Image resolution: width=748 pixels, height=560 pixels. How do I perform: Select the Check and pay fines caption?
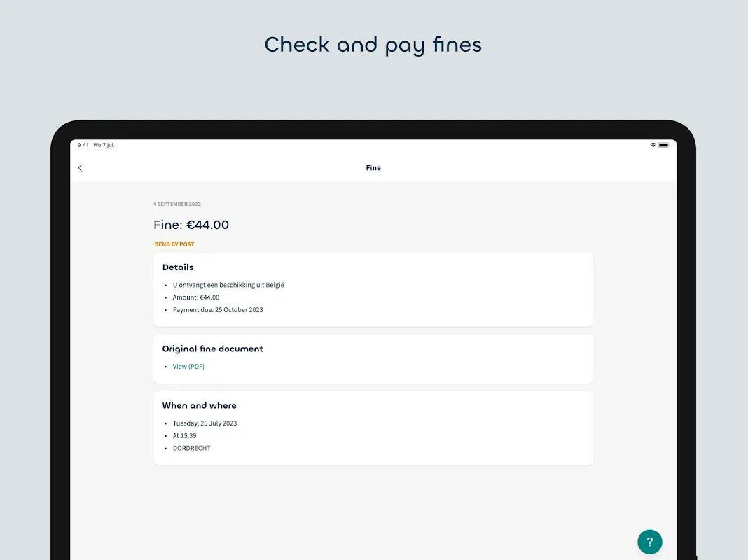(x=373, y=45)
